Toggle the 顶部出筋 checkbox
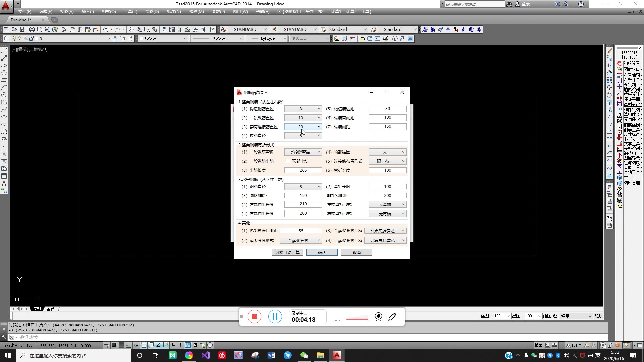The width and height of the screenshot is (644, 362). (288, 161)
